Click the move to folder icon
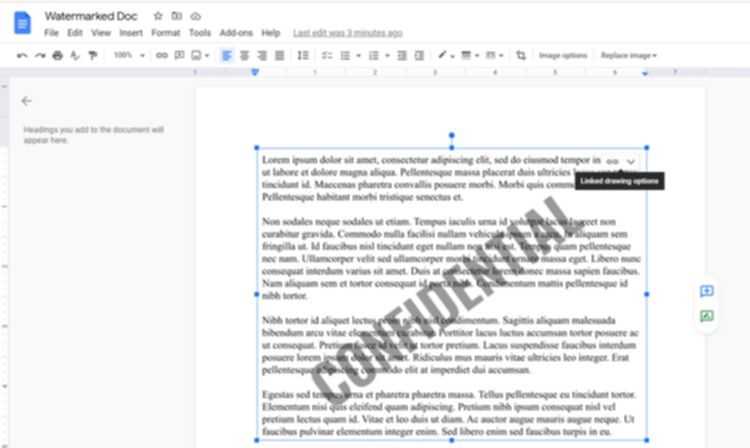Image resolution: width=750 pixels, height=448 pixels. 177,16
